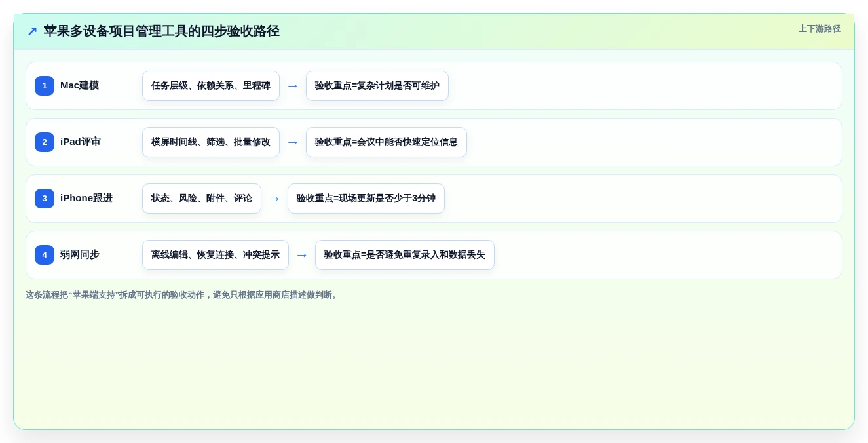
Task: Click 验收重点=现场更新是否少于3分钟 box
Action: click(366, 199)
